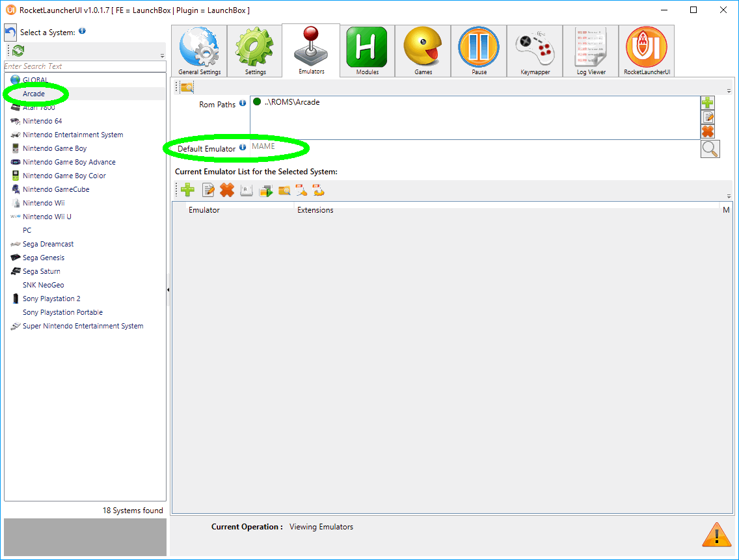Switch to the Keymapper tab
This screenshot has width=739, height=560.
click(535, 51)
